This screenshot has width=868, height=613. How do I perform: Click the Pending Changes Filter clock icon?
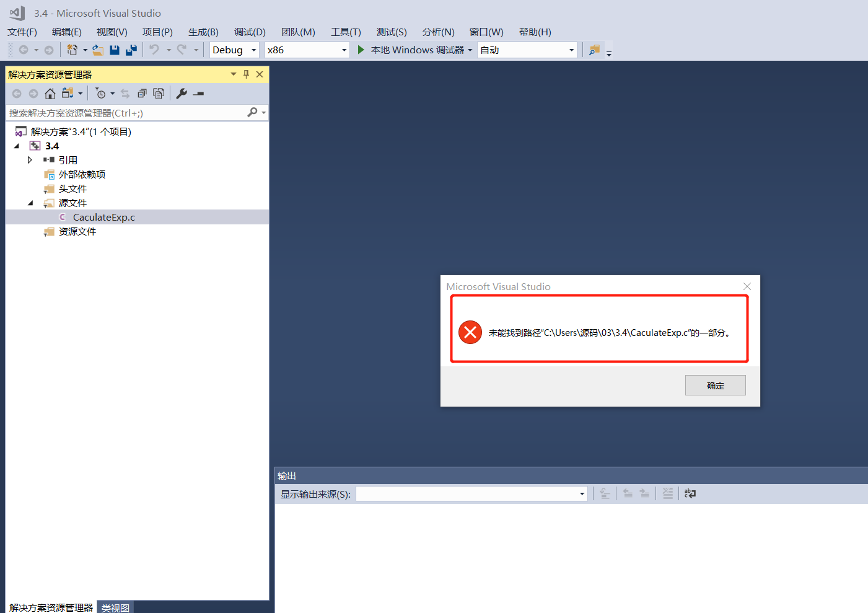pos(100,94)
